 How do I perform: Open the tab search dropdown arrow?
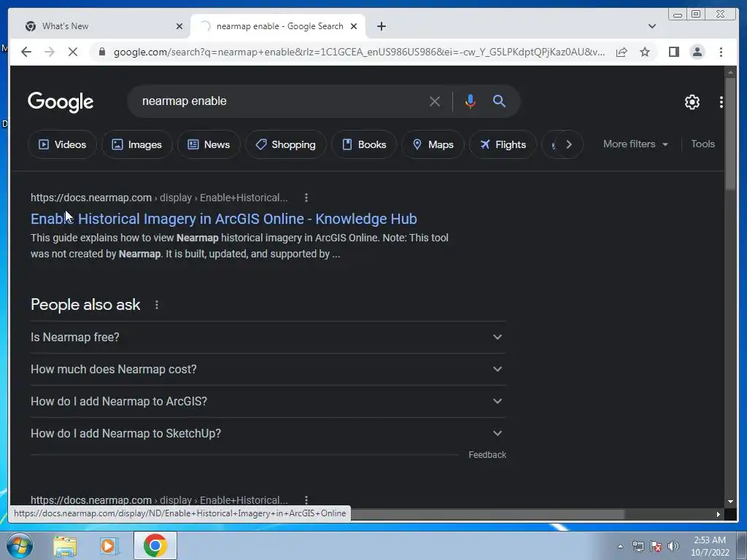(651, 26)
